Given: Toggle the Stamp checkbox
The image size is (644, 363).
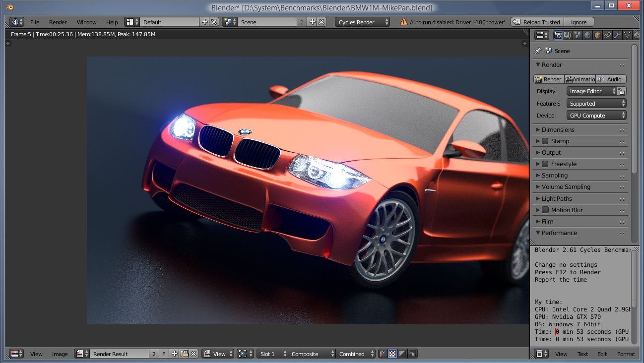Looking at the screenshot, I should (545, 141).
